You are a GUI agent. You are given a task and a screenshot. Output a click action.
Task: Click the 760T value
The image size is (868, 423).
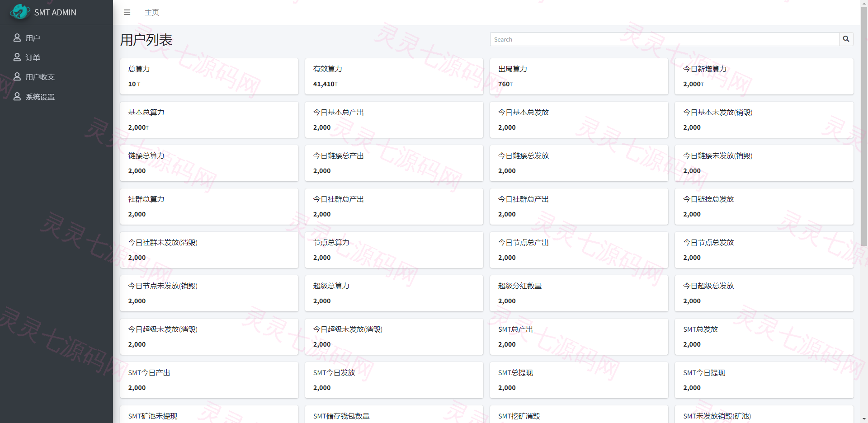[505, 84]
